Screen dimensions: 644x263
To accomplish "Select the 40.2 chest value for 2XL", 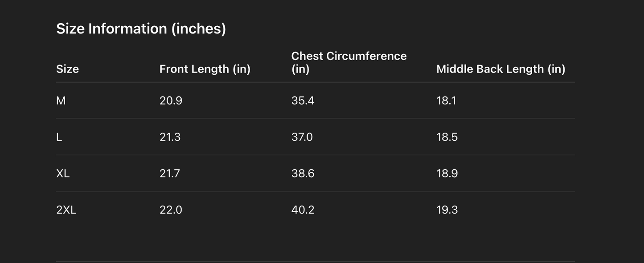I will 303,210.
